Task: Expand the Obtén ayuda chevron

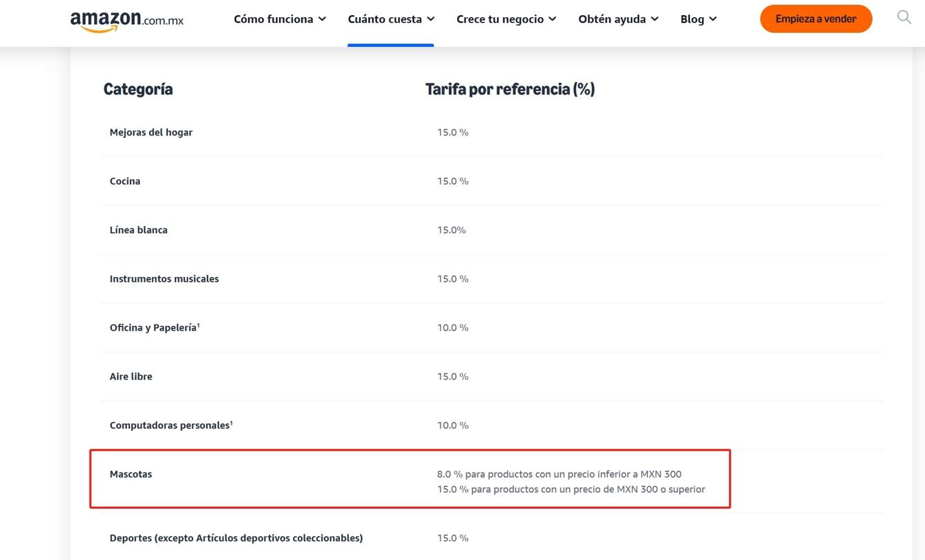Action: [x=654, y=19]
